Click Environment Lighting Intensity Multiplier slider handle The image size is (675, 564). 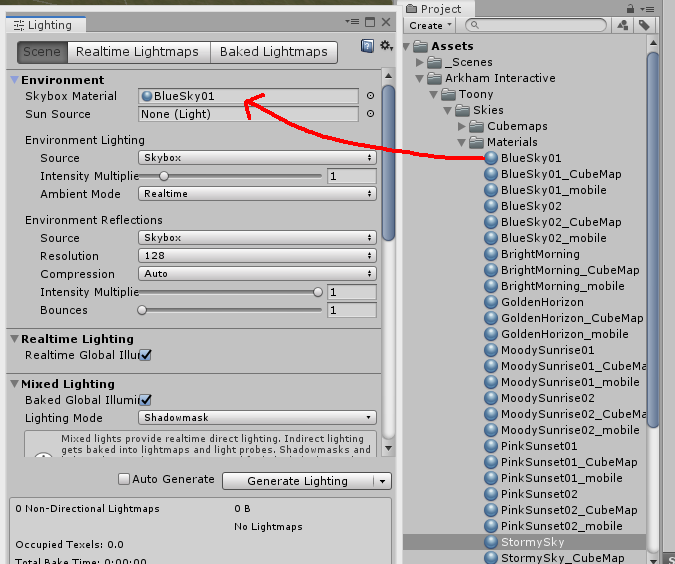coord(164,176)
